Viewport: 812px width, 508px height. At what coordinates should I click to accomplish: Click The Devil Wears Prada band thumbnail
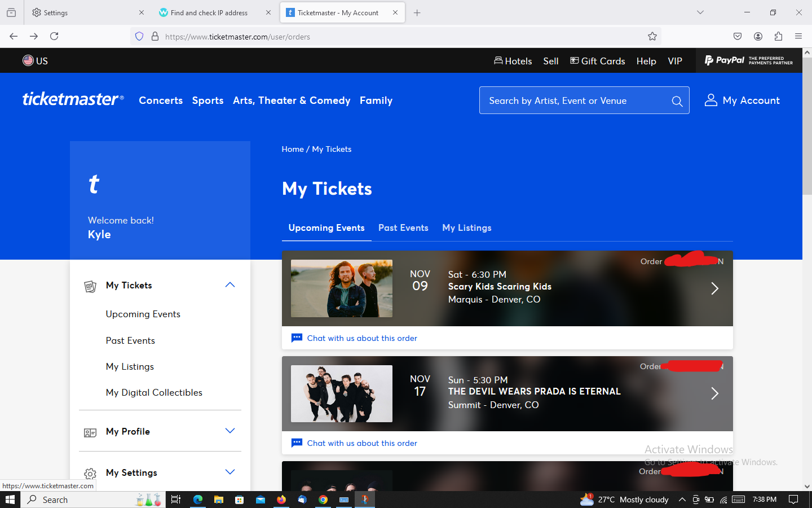pyautogui.click(x=342, y=393)
